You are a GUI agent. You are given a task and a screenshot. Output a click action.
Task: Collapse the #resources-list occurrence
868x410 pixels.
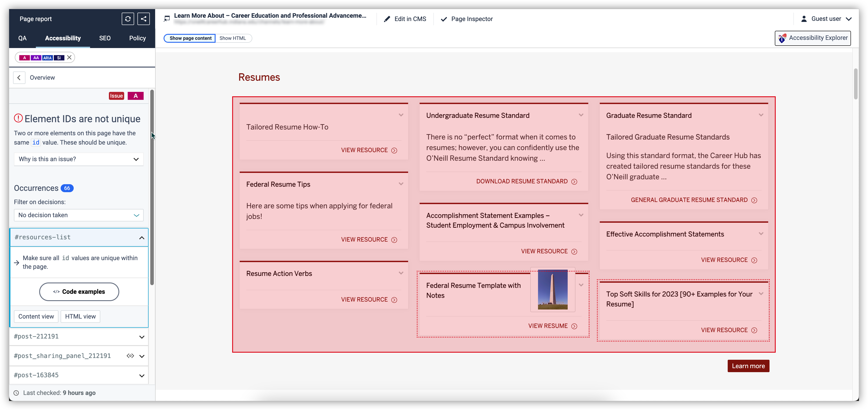(x=141, y=237)
